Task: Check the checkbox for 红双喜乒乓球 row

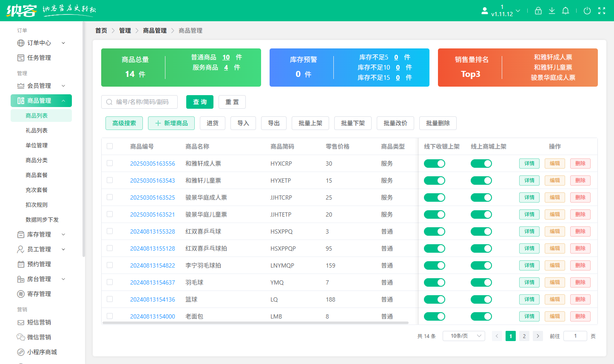Action: (x=110, y=231)
